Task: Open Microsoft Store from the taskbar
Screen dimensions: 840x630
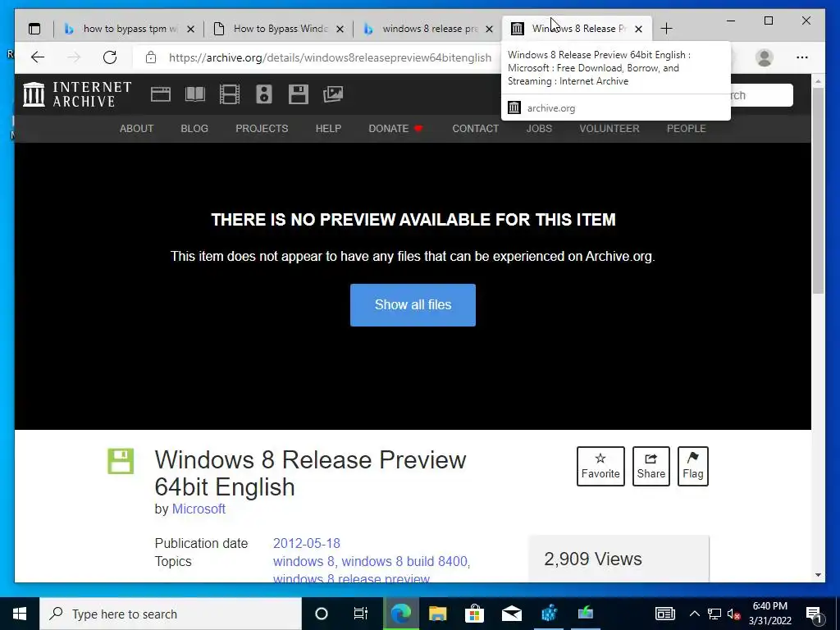Action: click(475, 614)
